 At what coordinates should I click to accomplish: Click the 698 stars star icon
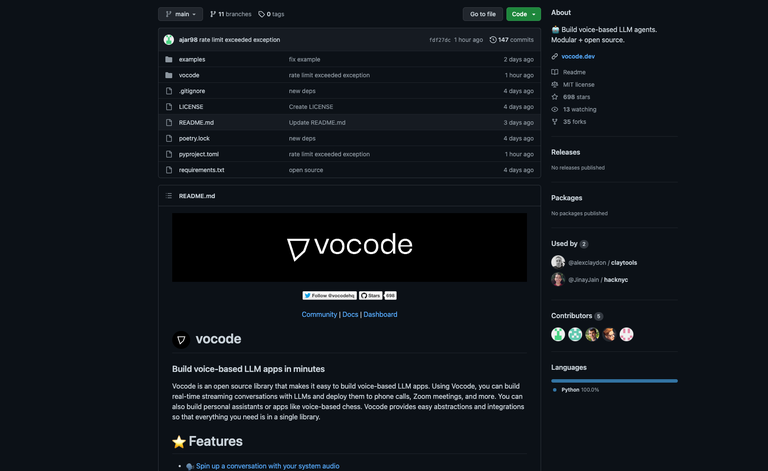[554, 97]
